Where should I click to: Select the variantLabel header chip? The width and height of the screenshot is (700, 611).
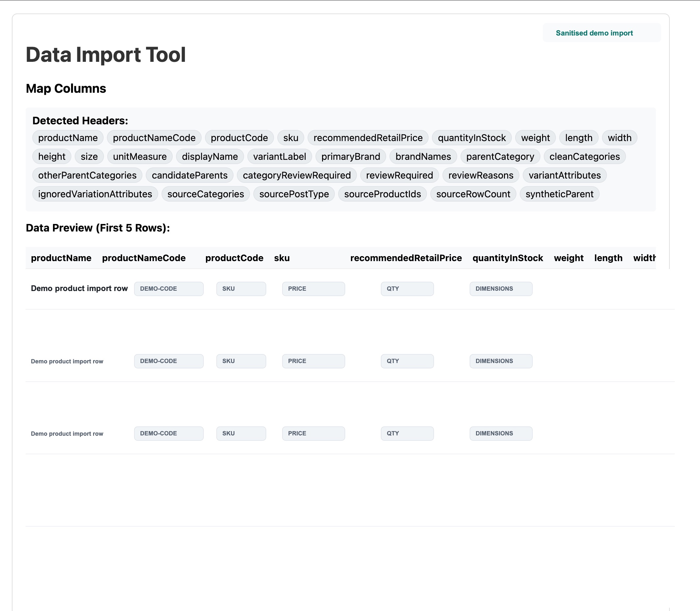point(279,157)
